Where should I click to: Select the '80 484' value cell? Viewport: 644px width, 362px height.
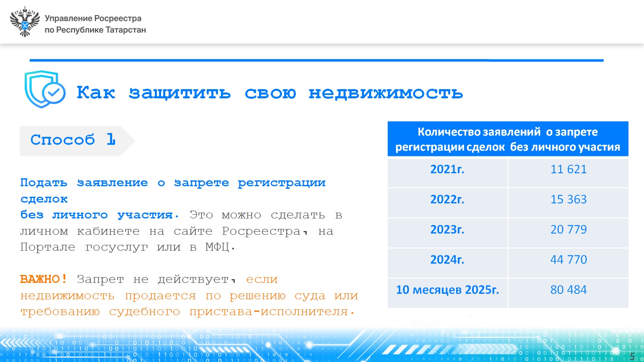tap(568, 290)
